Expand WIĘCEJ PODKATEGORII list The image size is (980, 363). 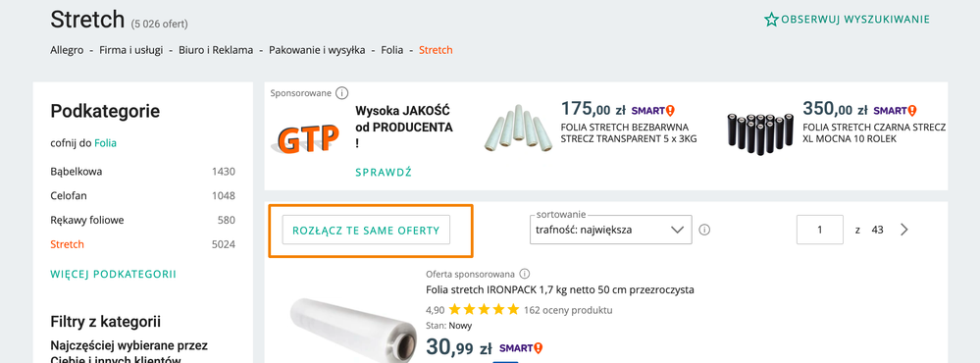pyautogui.click(x=113, y=274)
